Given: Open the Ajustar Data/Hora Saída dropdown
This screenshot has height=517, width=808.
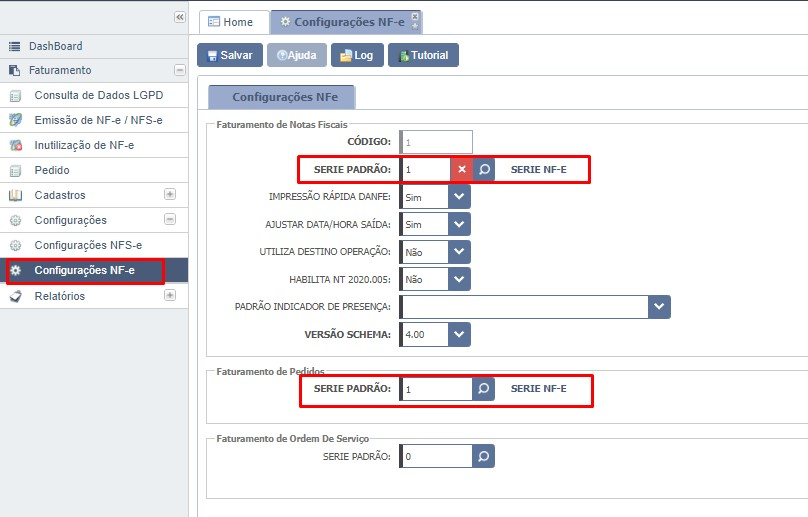Looking at the screenshot, I should coord(459,225).
